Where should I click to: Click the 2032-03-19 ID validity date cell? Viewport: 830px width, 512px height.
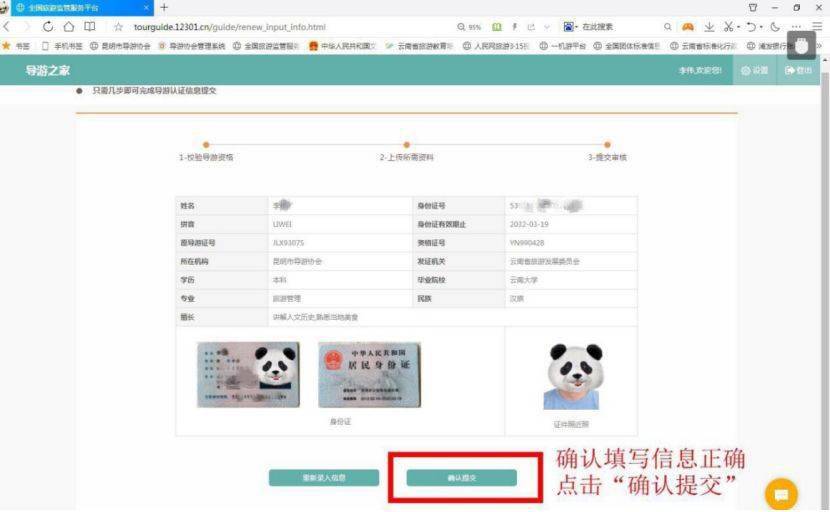[571, 224]
